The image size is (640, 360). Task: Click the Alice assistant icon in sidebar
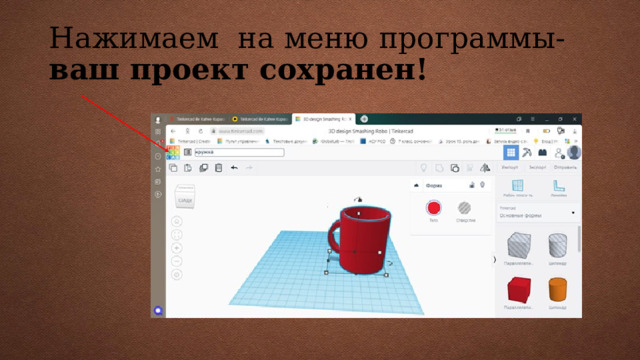[x=158, y=311]
